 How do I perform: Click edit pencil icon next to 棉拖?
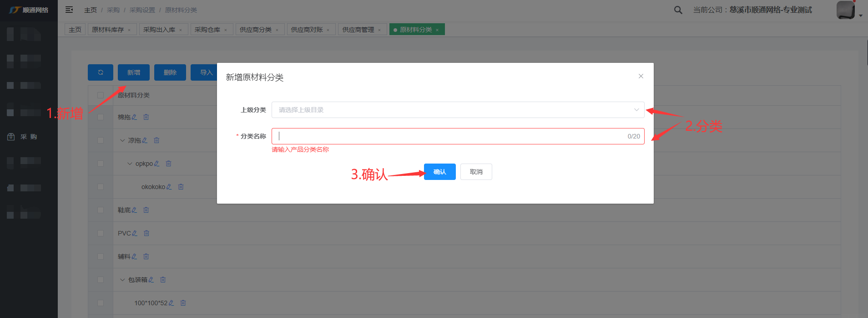point(134,117)
